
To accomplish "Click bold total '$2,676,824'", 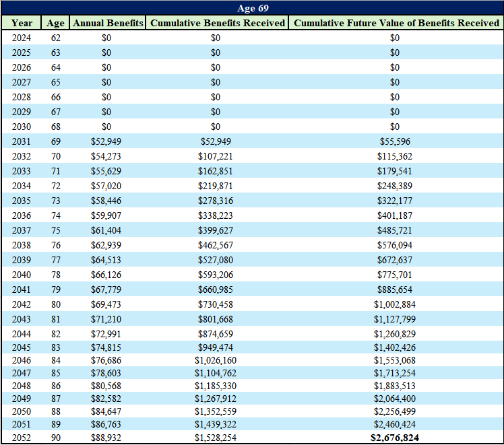I will coord(395,438).
